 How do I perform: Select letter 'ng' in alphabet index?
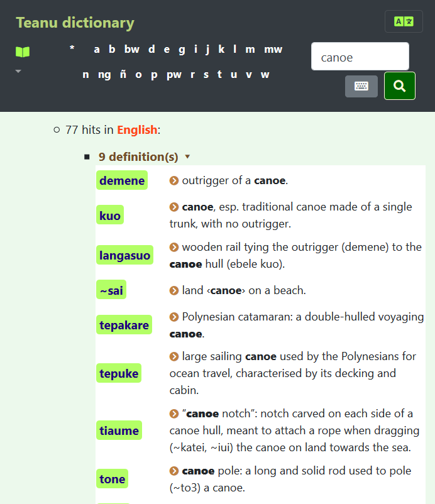[104, 74]
